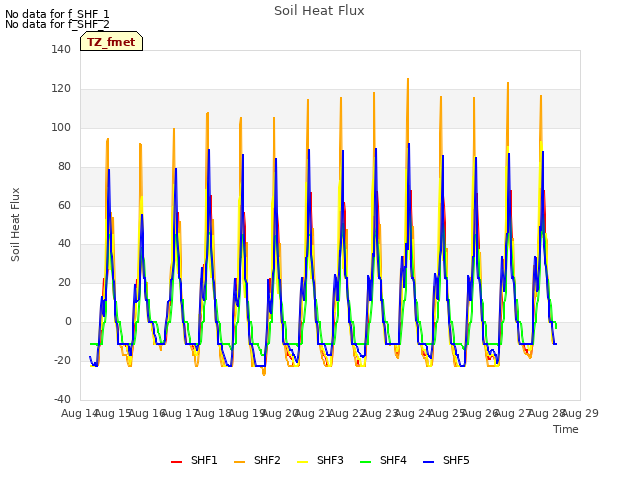Select the blue SHF5 legend color marker
The height and width of the screenshot is (480, 640).
[429, 462]
